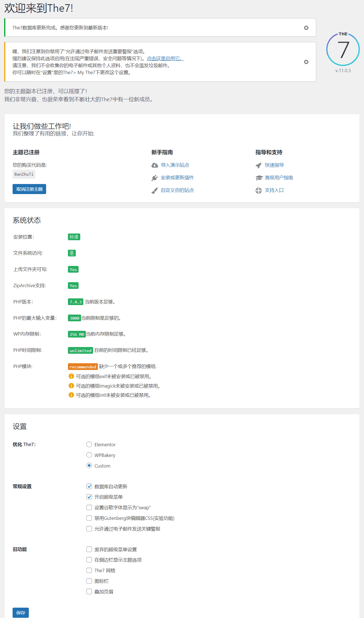The height and width of the screenshot is (618, 364).
Task: Click the lifebuoy icon beside 支持入口
Action: click(x=259, y=190)
